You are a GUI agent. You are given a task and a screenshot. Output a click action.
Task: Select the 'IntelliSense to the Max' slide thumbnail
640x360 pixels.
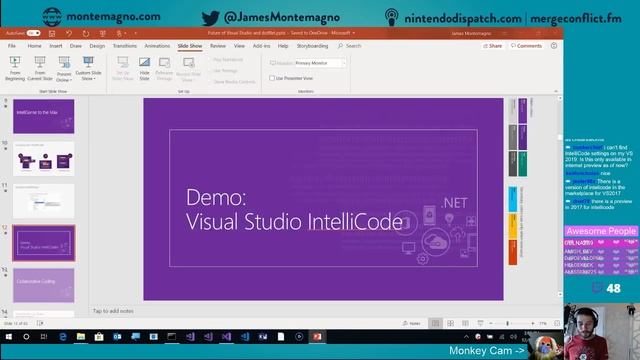click(44, 116)
